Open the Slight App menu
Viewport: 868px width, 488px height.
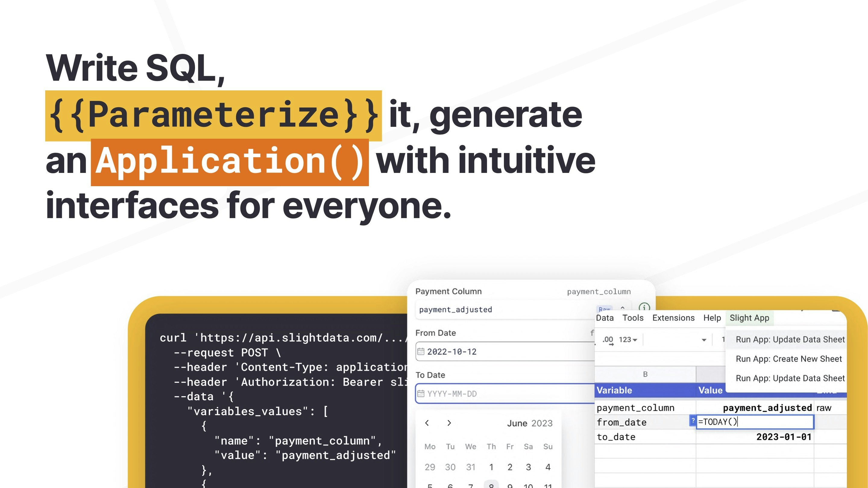(749, 318)
